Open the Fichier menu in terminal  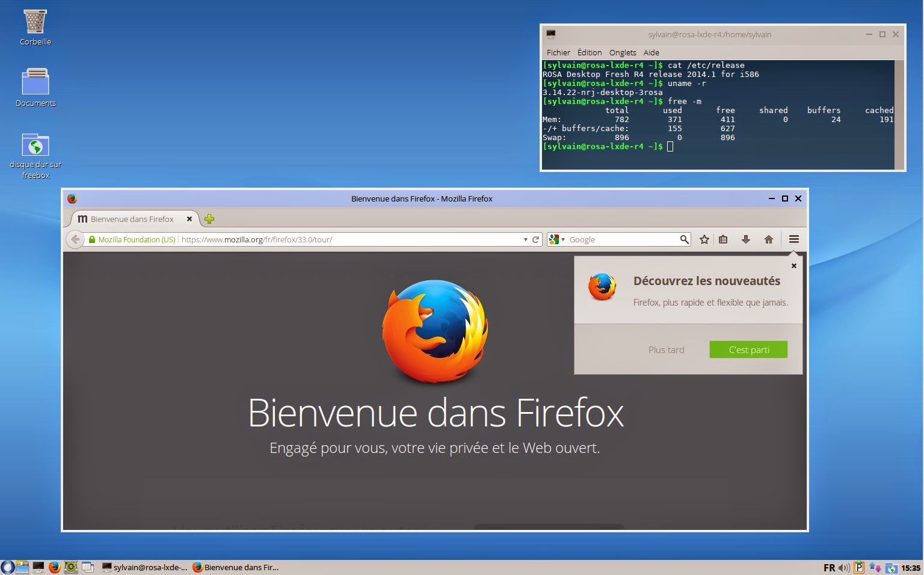(558, 52)
